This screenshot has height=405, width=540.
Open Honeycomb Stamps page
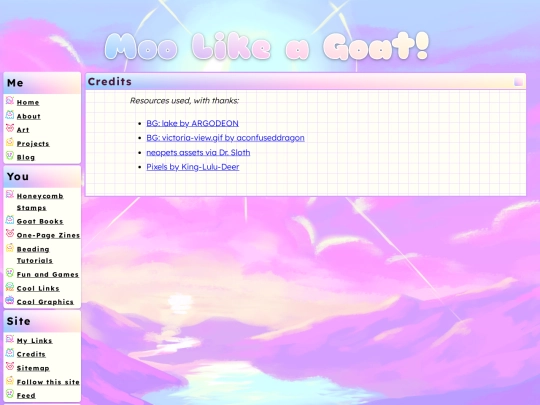tap(40, 202)
